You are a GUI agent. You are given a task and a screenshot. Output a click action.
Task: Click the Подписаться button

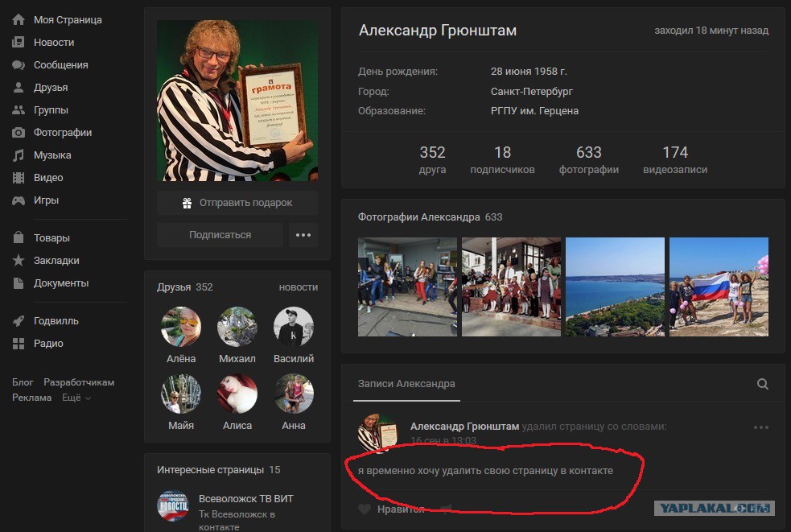[x=220, y=235]
